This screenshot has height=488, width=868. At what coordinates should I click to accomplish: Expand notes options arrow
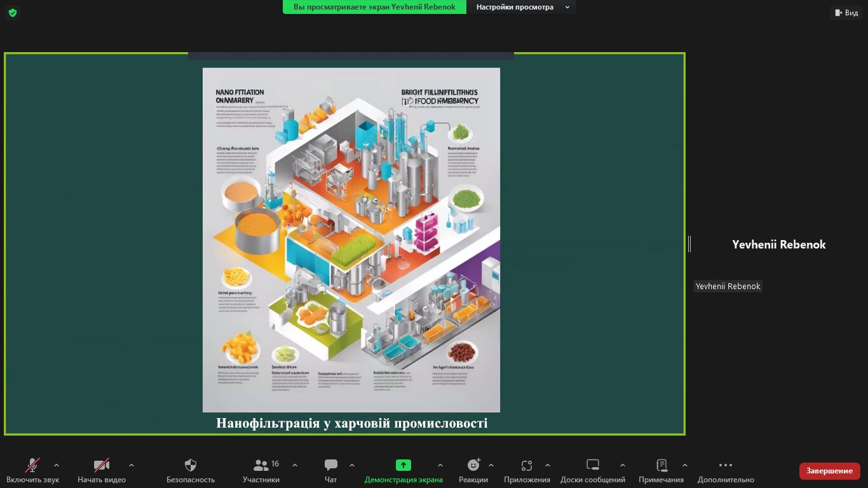(x=685, y=465)
